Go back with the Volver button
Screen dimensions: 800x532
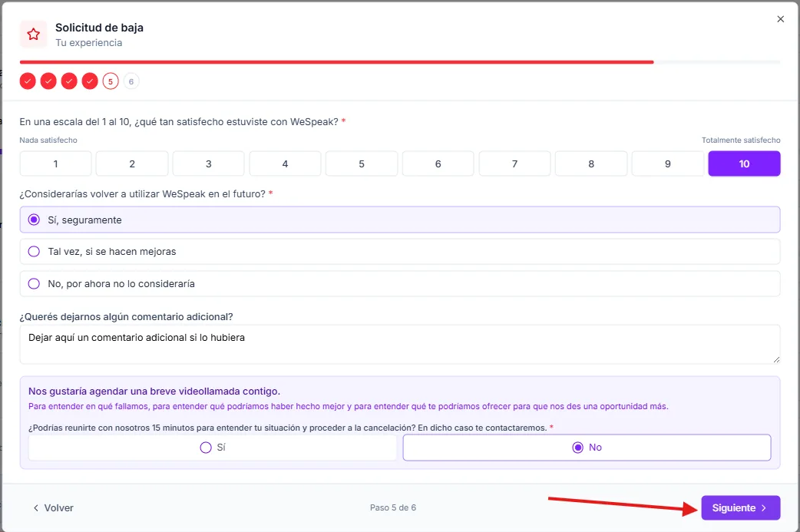(x=53, y=508)
